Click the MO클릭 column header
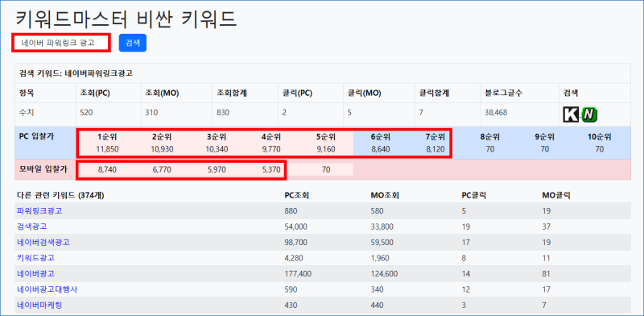 tap(556, 195)
